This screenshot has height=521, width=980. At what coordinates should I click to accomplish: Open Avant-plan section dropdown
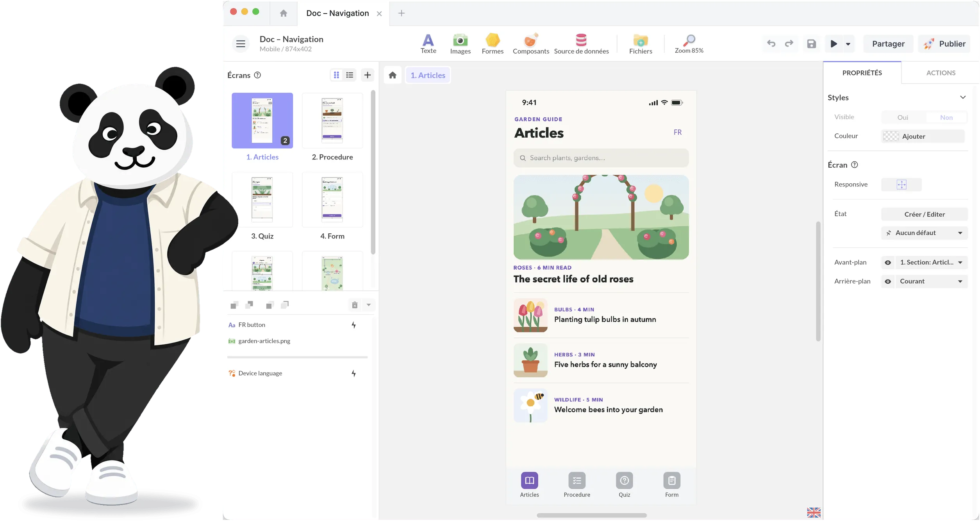click(x=931, y=263)
